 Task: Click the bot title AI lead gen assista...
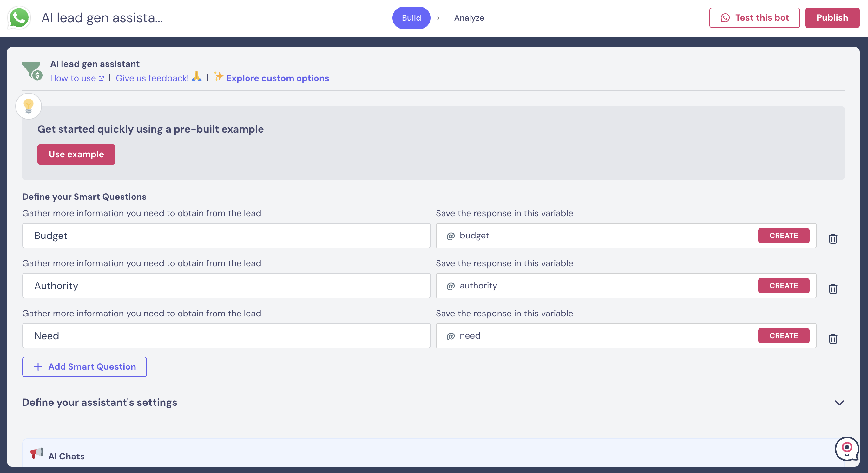(x=102, y=18)
